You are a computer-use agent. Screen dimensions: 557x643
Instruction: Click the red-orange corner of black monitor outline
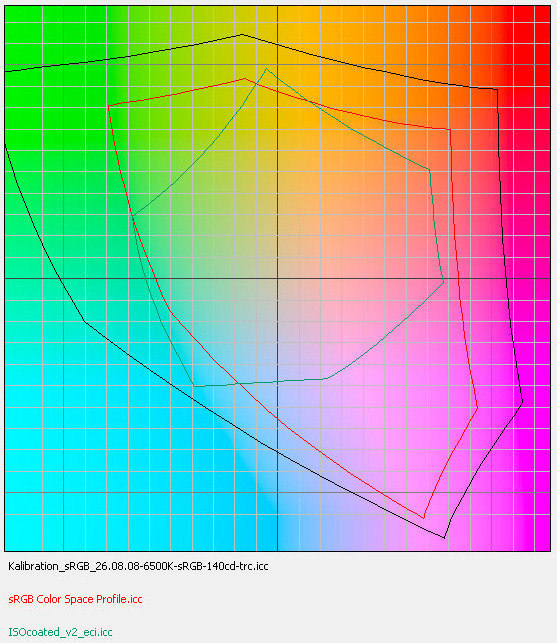point(498,89)
